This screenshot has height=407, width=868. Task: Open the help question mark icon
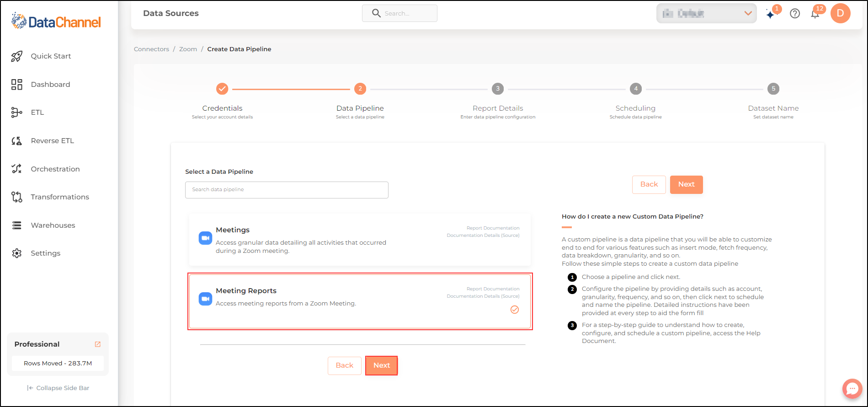click(x=795, y=14)
